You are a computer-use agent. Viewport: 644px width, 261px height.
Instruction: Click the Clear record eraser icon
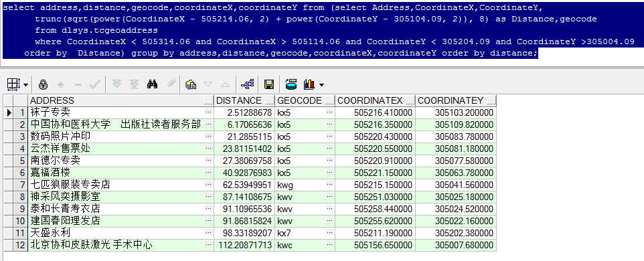(x=171, y=84)
